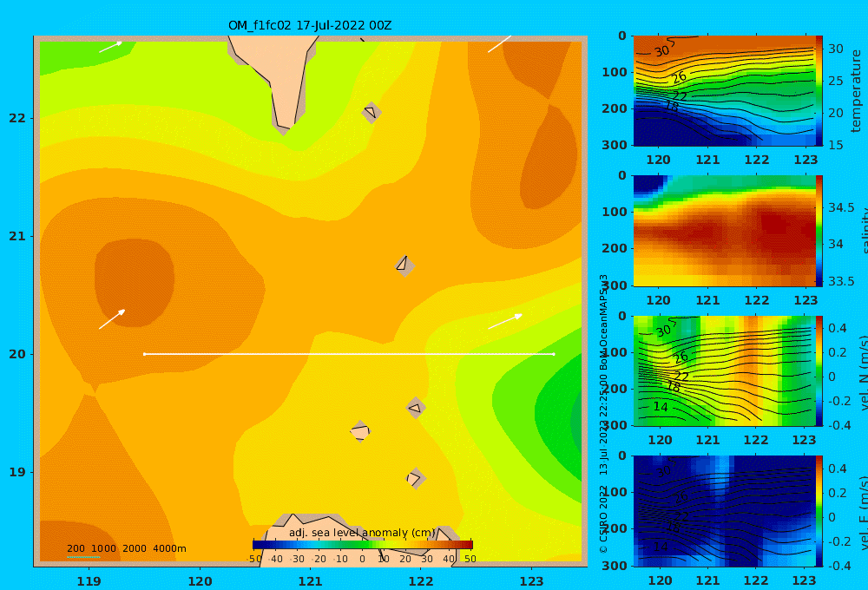
Task: Click the 14 contour label in the vel. N panel
Action: (661, 407)
